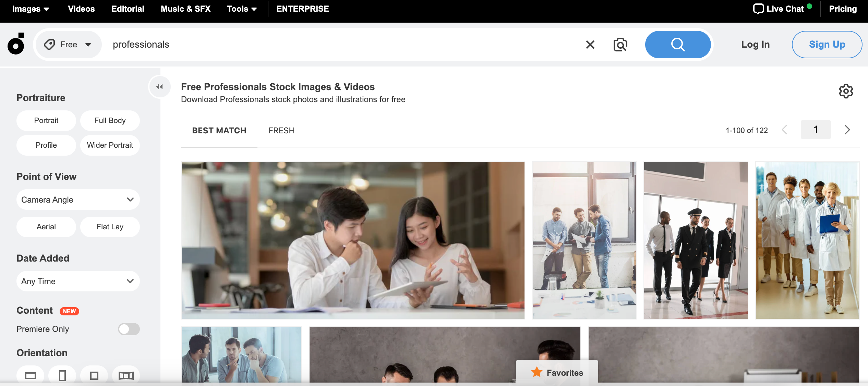Go to next results page arrow

(x=847, y=130)
